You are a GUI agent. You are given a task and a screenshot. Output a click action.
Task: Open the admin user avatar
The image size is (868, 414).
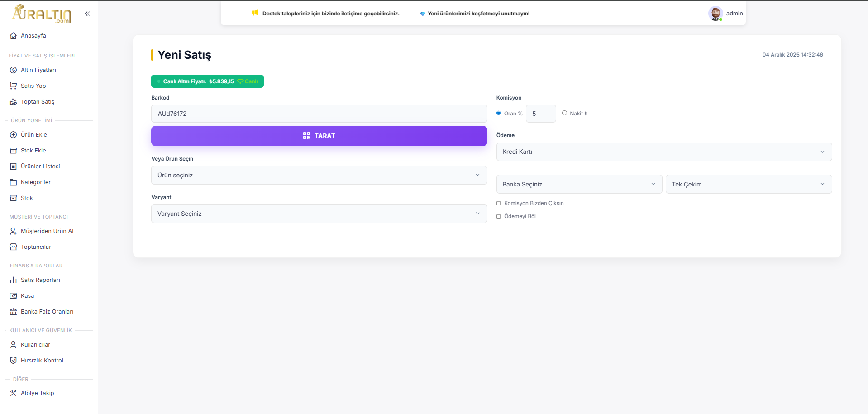(x=715, y=14)
